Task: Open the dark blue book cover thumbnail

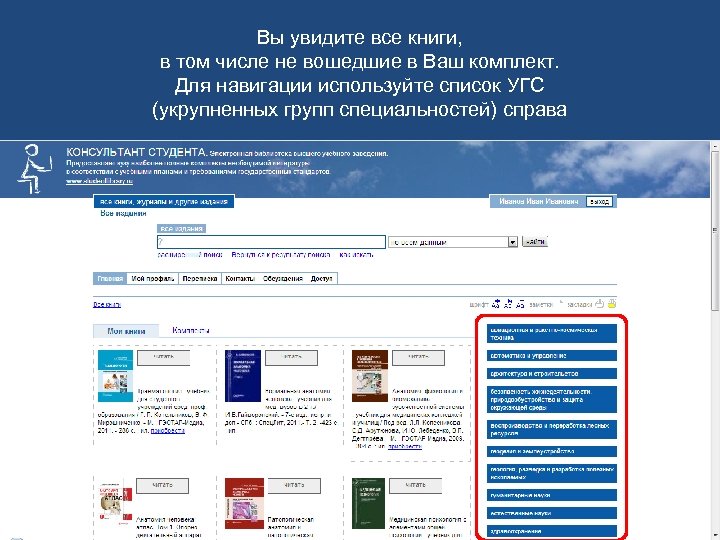Action: (x=243, y=376)
